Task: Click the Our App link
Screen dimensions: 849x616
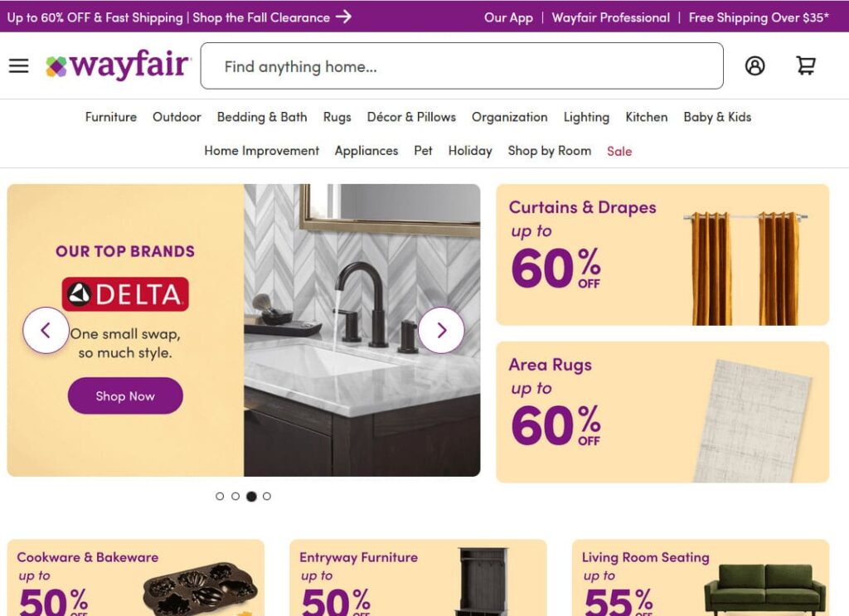Action: (508, 17)
